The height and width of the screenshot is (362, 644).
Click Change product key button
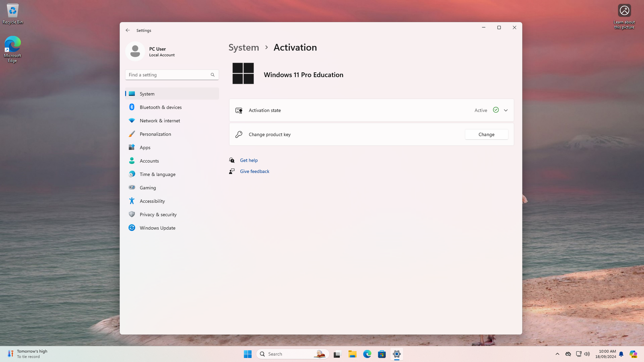[486, 134]
